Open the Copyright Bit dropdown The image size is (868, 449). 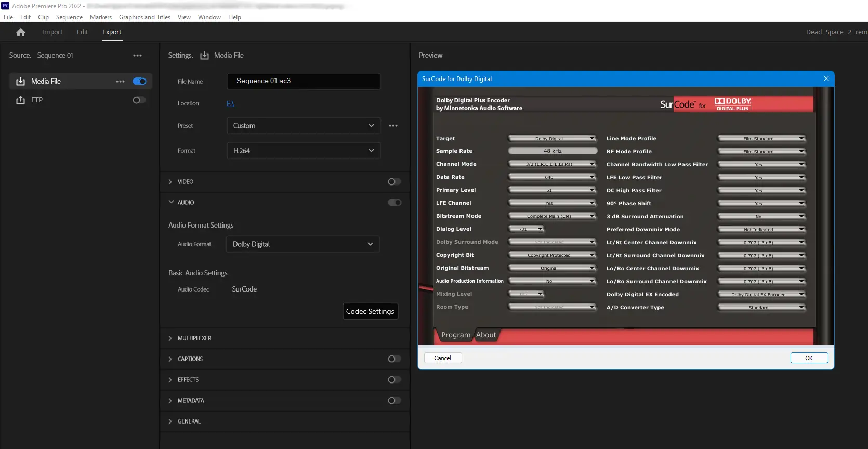click(552, 255)
